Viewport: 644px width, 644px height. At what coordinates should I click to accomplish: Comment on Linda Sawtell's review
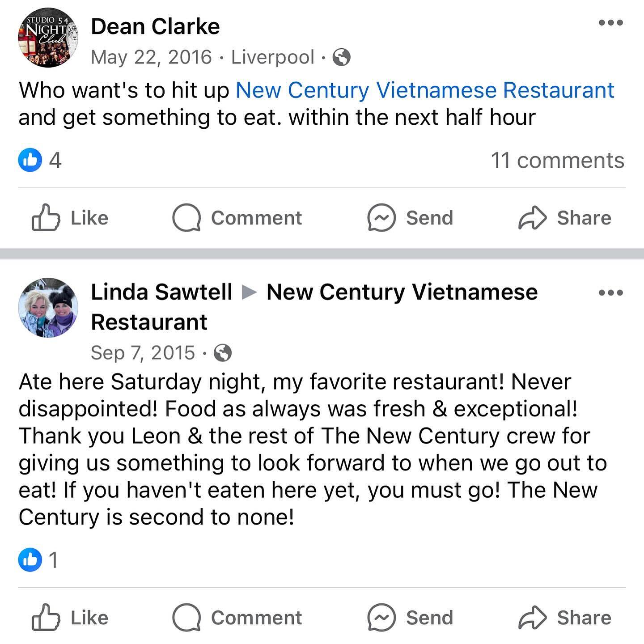pos(237,618)
